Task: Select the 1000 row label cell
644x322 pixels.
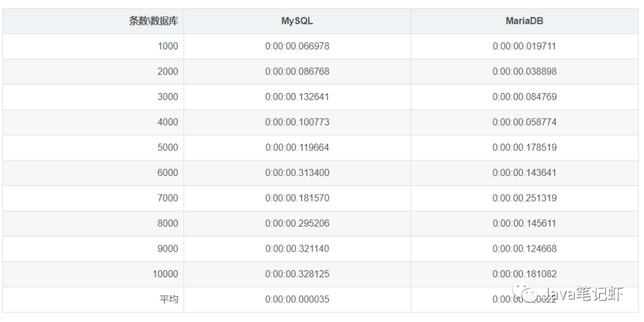Action: coord(168,46)
